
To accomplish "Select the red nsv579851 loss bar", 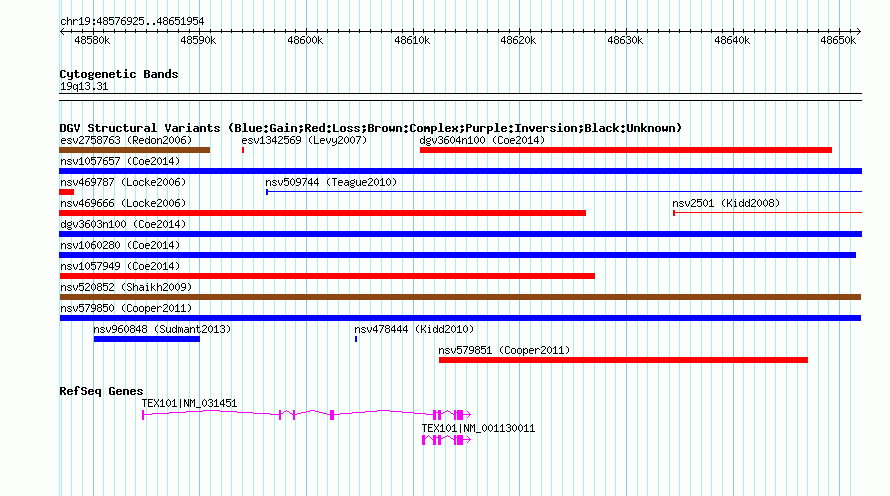I will pos(623,360).
